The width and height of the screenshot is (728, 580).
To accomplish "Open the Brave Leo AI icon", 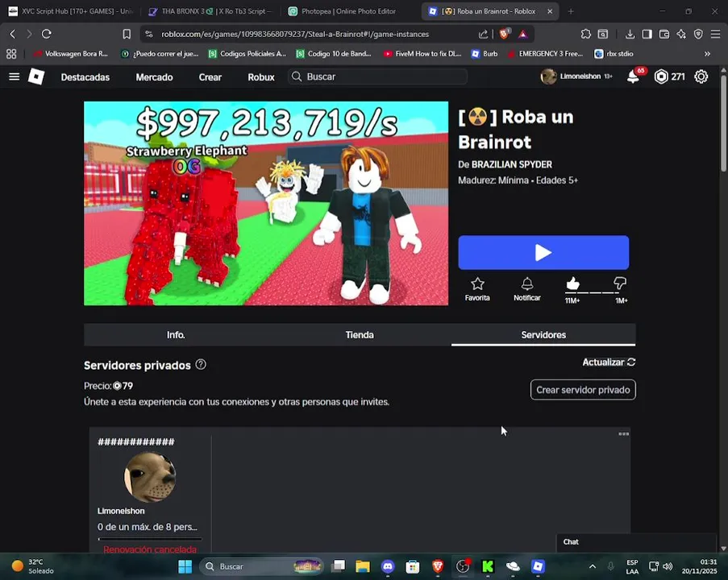I will pyautogui.click(x=681, y=34).
